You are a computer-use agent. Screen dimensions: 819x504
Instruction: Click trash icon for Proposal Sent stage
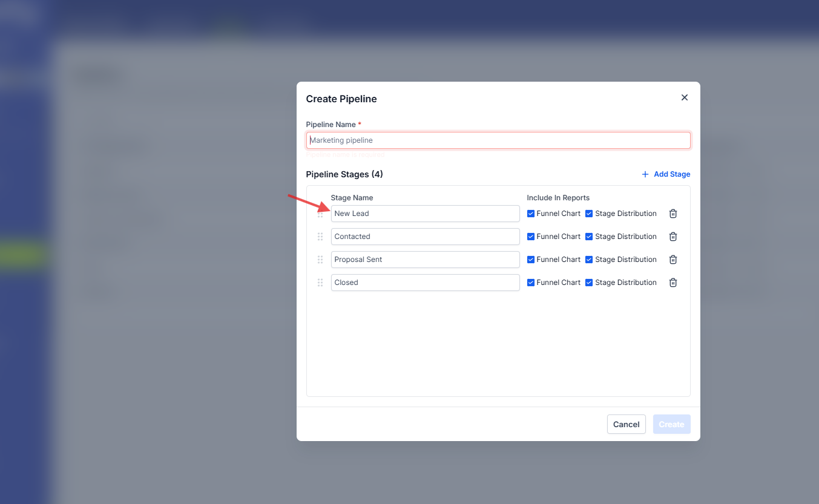(x=673, y=260)
